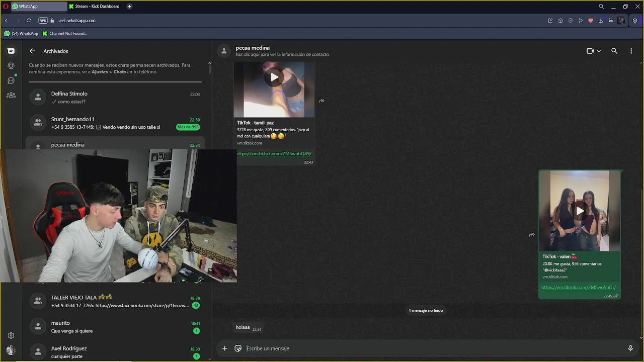This screenshot has width=644, height=362.
Task: Play the valen TikTok video preview
Action: 580,211
